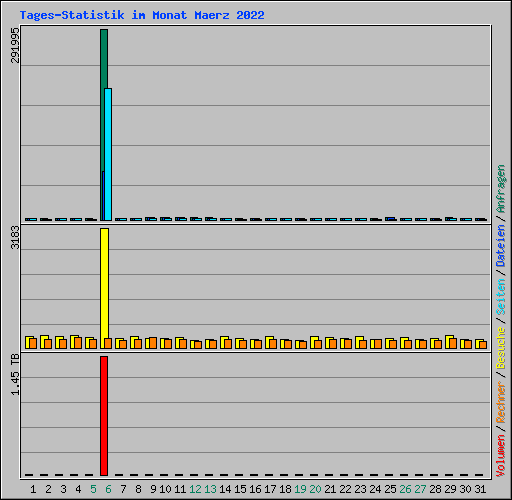The image size is (512, 500).
Task: Click day 25 on the x-axis
Action: [x=390, y=489]
